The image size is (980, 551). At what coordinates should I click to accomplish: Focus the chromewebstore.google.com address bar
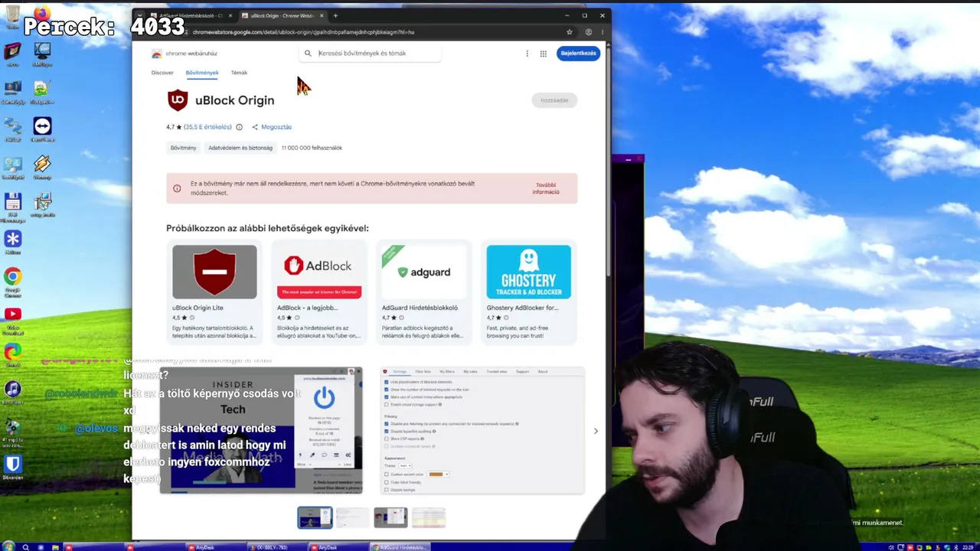(x=375, y=32)
